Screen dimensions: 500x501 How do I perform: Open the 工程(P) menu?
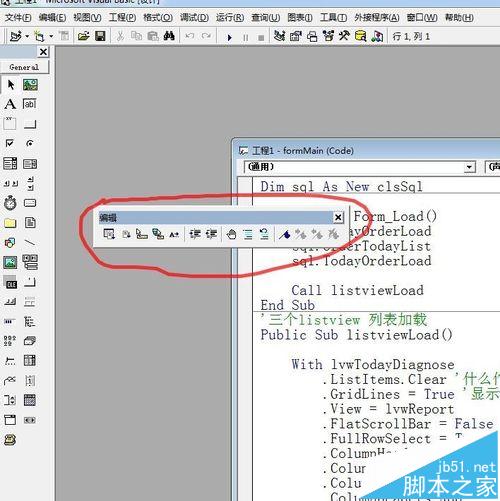point(122,17)
